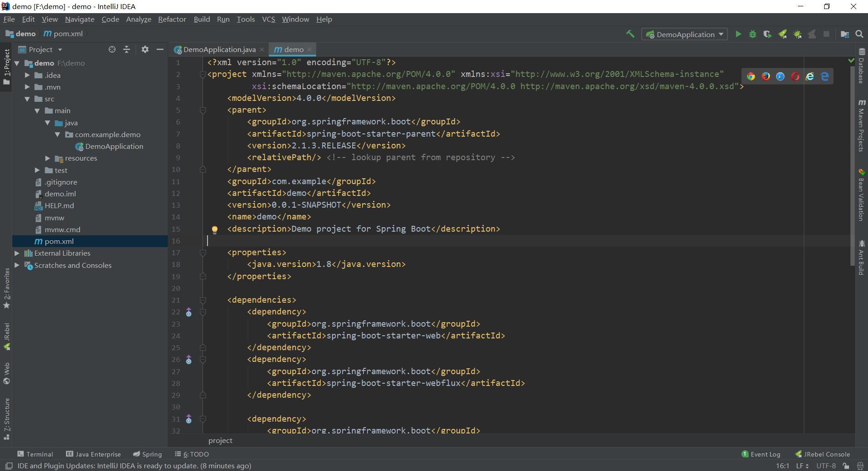Expand the External Libraries node
Image resolution: width=868 pixels, height=471 pixels.
pyautogui.click(x=17, y=253)
